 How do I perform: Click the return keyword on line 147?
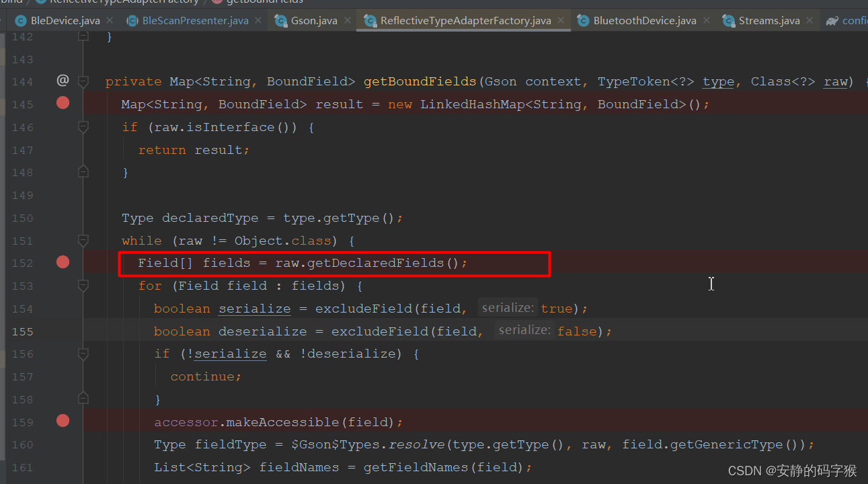click(x=162, y=150)
